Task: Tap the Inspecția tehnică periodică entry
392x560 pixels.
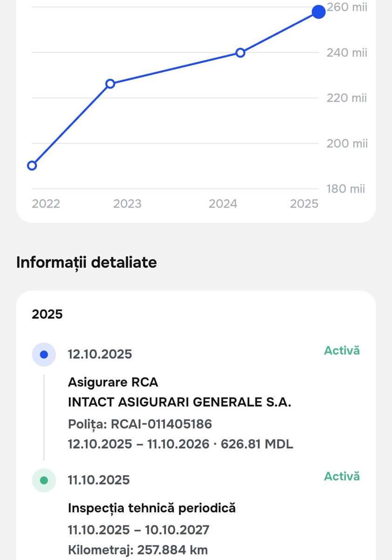Action: pos(152,508)
